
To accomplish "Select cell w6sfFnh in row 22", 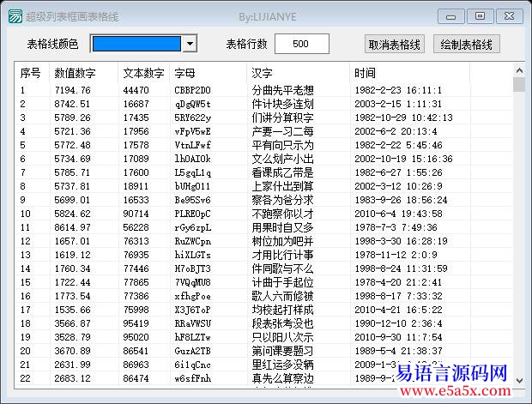I will point(193,378).
